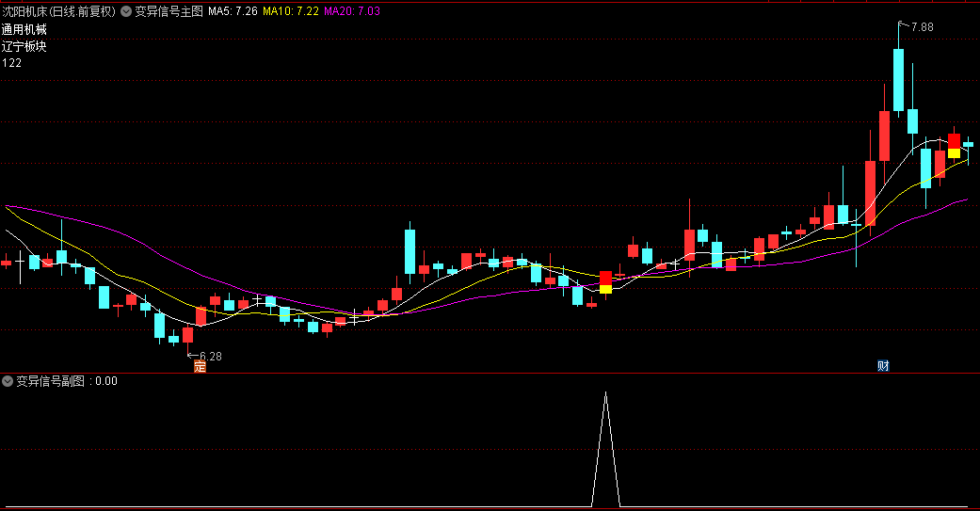The width and height of the screenshot is (980, 511).
Task: Click the 沈阳机床(日线.前复权) title
Action: click(58, 11)
